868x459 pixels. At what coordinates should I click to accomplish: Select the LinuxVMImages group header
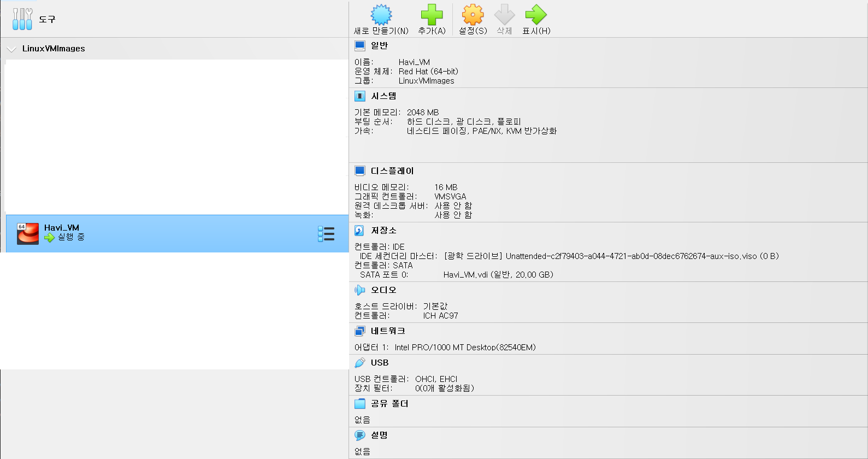tap(174, 49)
